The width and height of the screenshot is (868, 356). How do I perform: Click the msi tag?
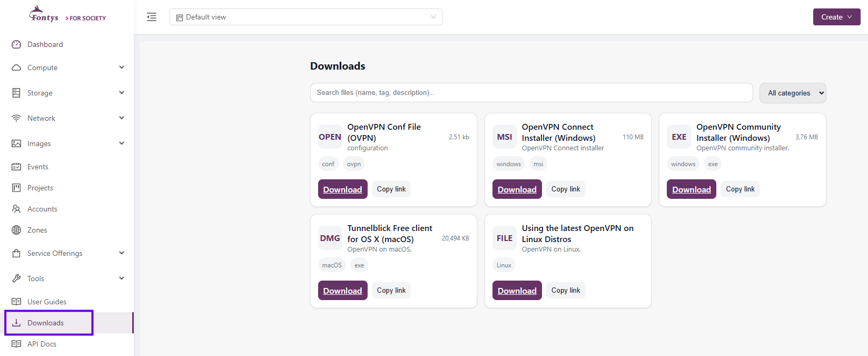point(538,164)
